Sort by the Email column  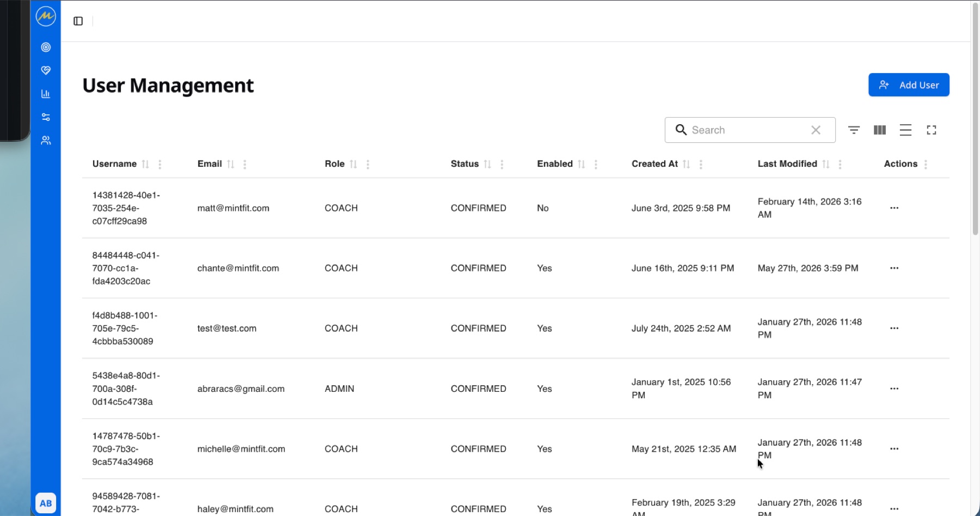[231, 164]
